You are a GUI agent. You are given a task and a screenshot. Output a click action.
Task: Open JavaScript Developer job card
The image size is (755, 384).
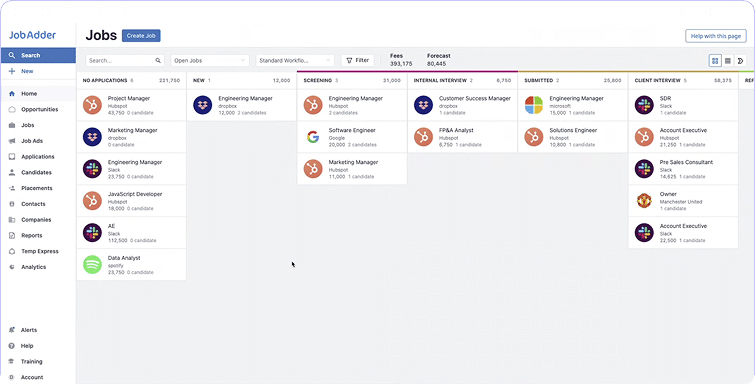pyautogui.click(x=131, y=201)
